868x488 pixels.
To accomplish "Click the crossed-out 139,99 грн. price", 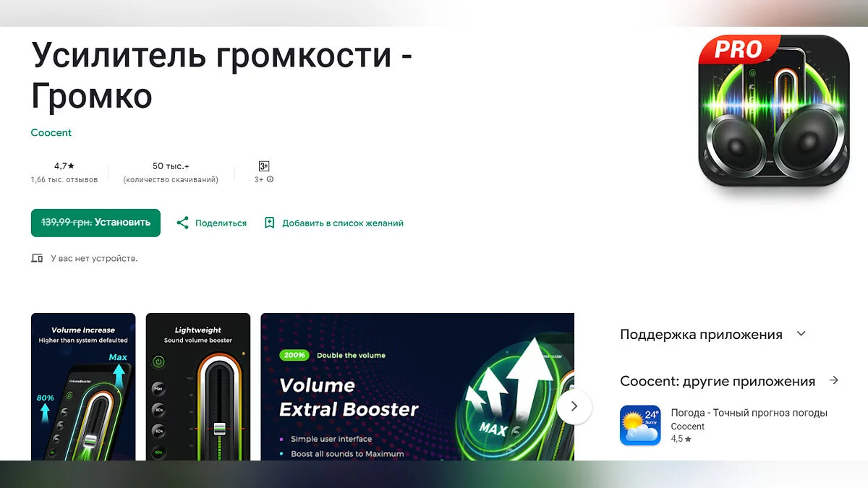I will tap(67, 223).
